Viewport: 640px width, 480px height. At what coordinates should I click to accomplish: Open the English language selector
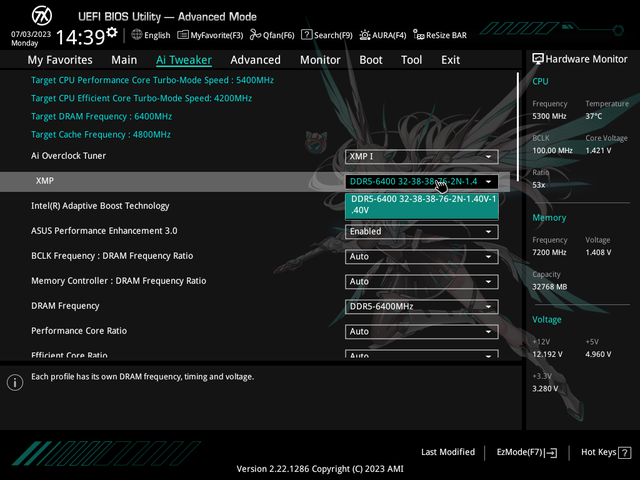tap(150, 35)
